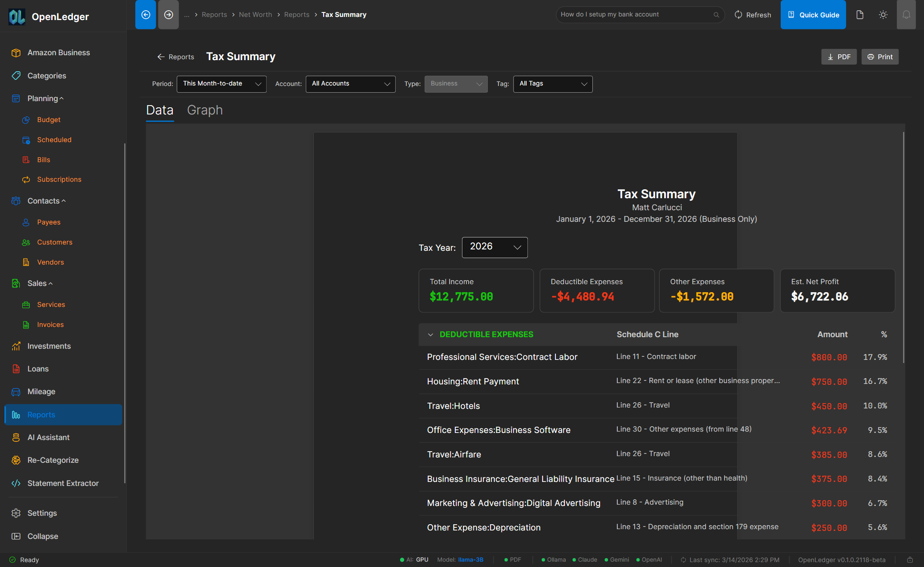This screenshot has height=567, width=924.
Task: Launch the AI Assistant
Action: (48, 437)
